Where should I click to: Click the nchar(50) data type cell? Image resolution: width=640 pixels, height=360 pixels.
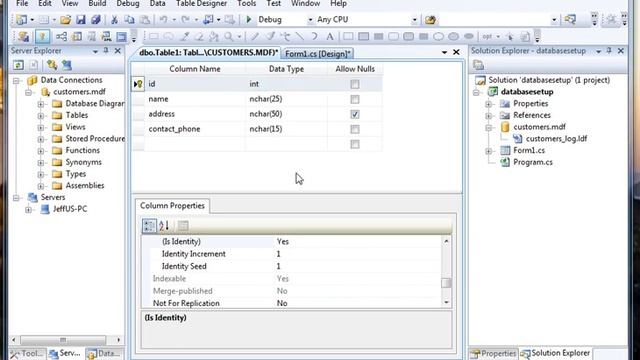286,114
